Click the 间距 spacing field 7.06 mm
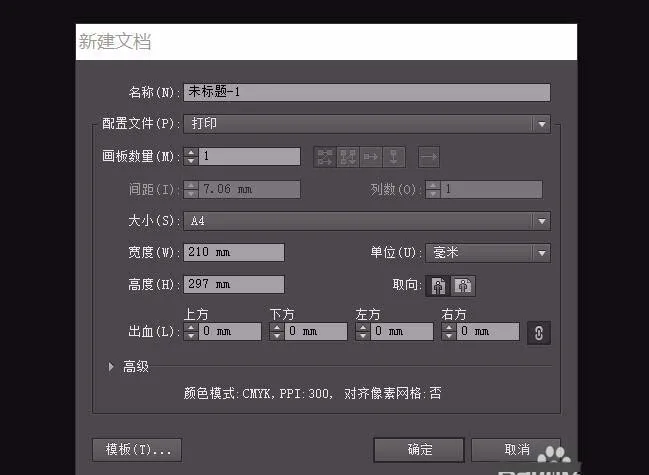The image size is (649, 475). point(250,189)
